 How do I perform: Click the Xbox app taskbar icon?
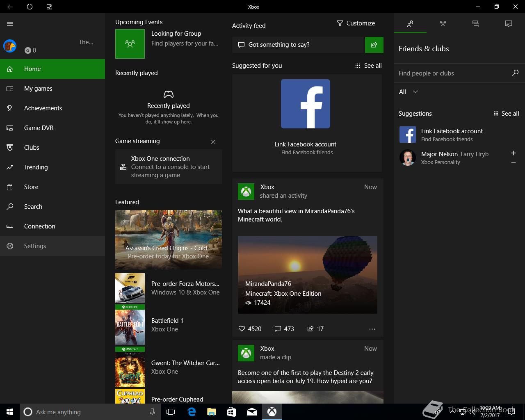(x=272, y=412)
